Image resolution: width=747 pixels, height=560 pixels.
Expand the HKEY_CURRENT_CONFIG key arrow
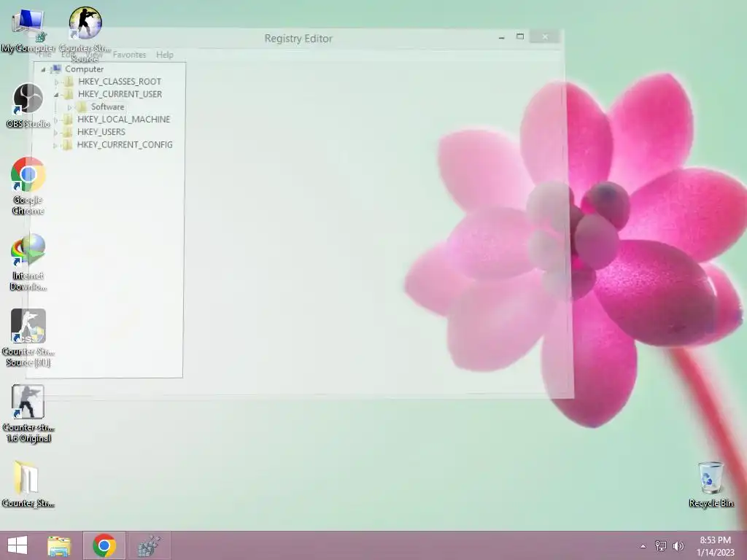(55, 145)
